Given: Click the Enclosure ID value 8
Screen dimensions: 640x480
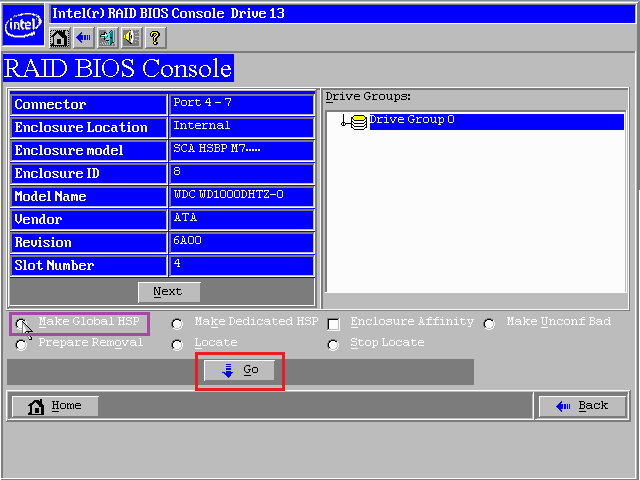Looking at the screenshot, I should (241, 173).
